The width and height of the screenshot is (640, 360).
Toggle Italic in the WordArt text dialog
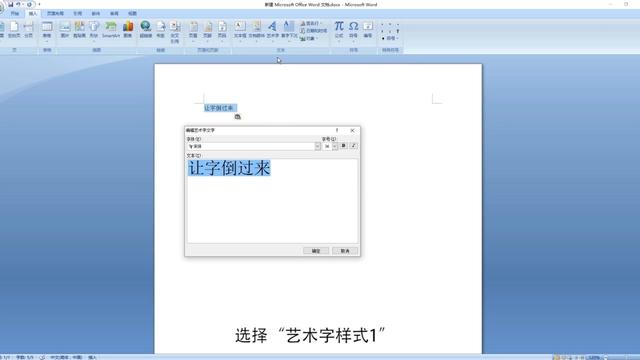[353, 146]
